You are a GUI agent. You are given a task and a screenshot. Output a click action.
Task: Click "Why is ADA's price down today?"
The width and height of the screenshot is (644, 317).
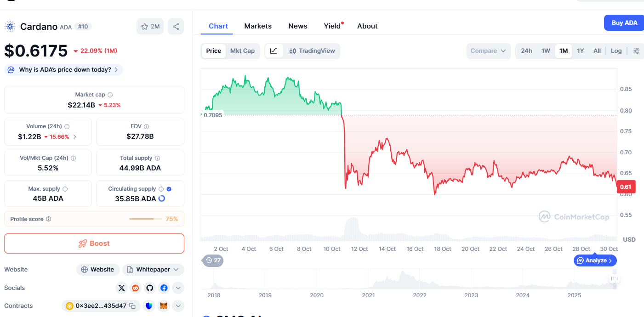point(64,70)
